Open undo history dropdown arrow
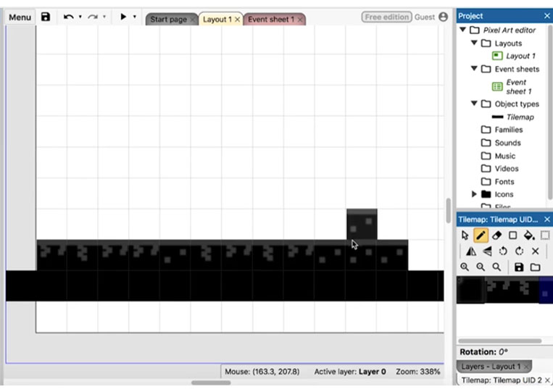 (80, 17)
